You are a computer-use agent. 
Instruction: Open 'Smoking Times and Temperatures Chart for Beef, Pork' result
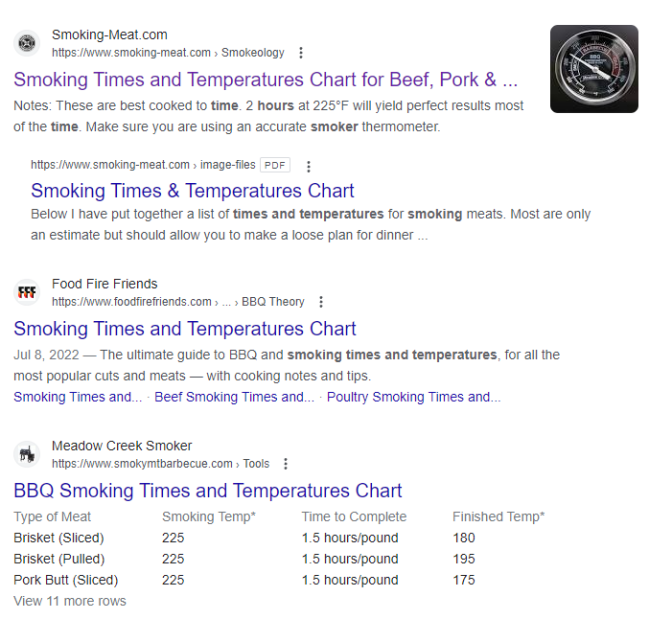266,79
